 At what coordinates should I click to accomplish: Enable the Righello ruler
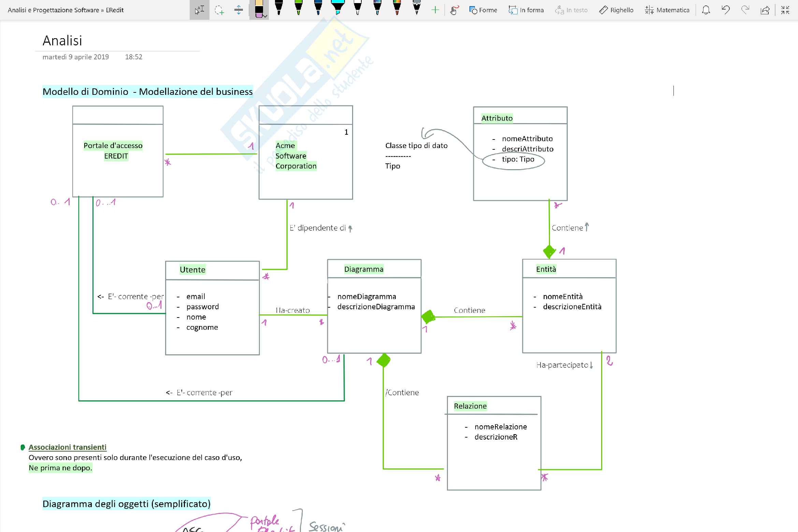point(616,10)
